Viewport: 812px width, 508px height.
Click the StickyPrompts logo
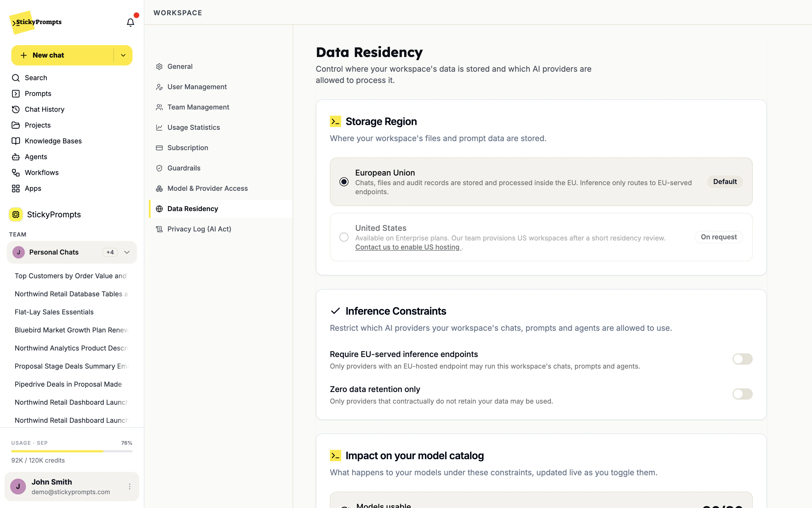click(x=36, y=22)
